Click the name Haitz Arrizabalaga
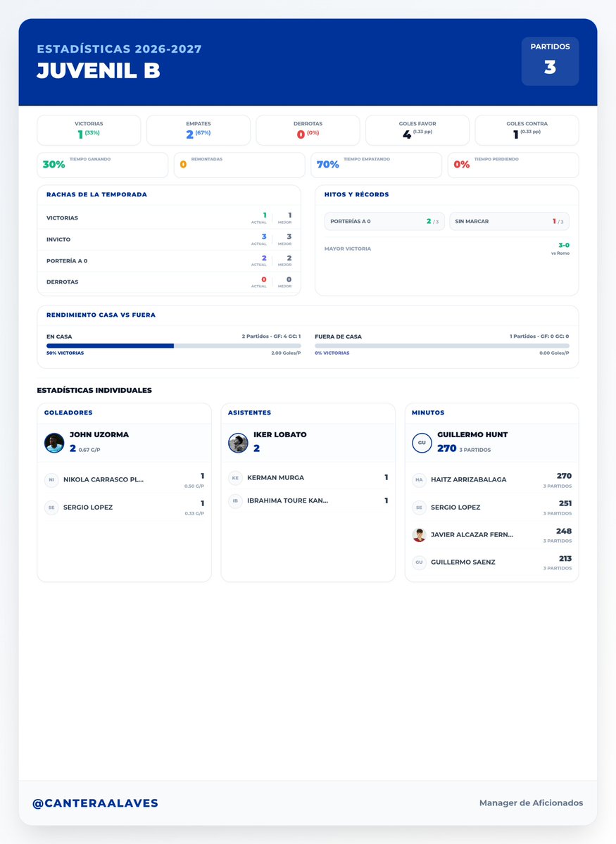 pyautogui.click(x=468, y=479)
